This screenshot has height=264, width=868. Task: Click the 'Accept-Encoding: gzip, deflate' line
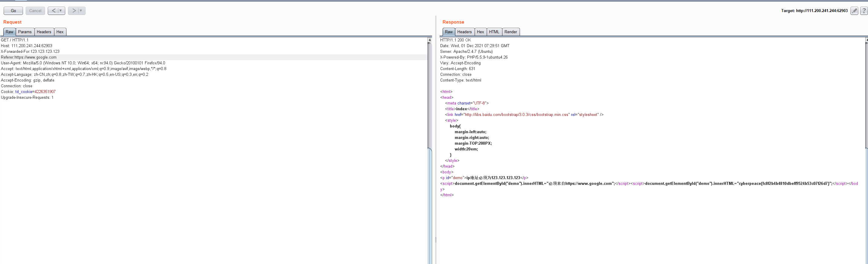pyautogui.click(x=27, y=80)
